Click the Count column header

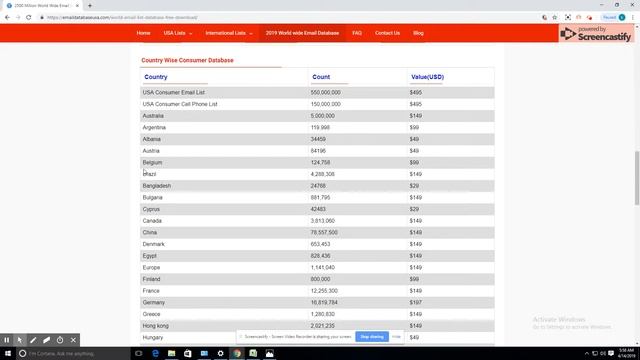pyautogui.click(x=321, y=77)
